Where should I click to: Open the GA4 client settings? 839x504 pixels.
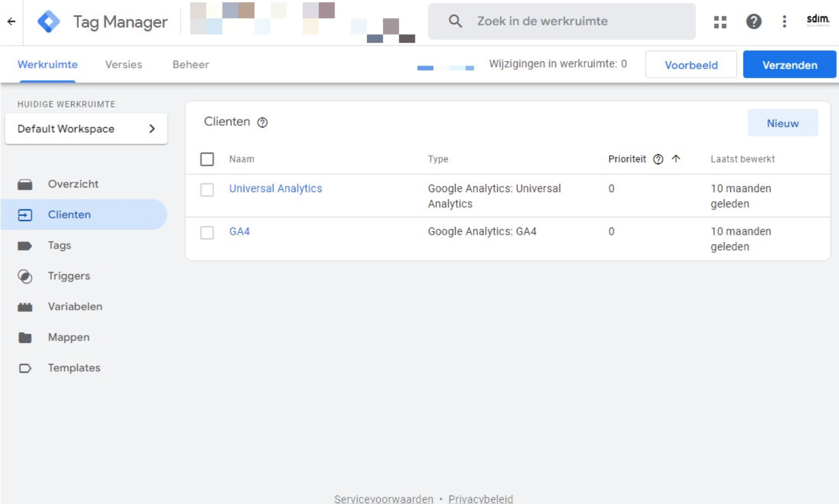coord(238,231)
